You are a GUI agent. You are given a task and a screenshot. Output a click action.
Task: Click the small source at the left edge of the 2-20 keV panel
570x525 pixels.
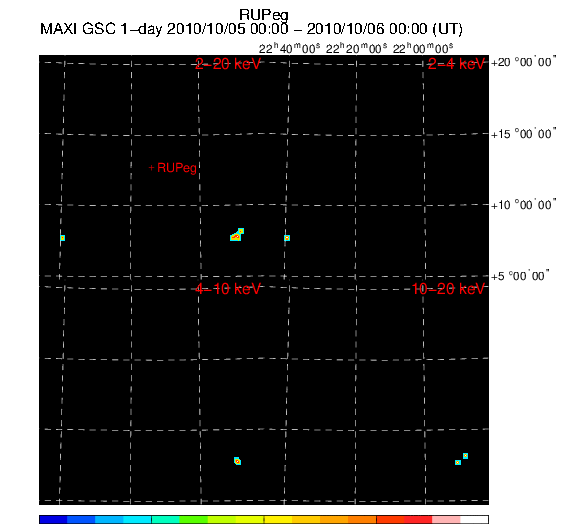click(63, 238)
